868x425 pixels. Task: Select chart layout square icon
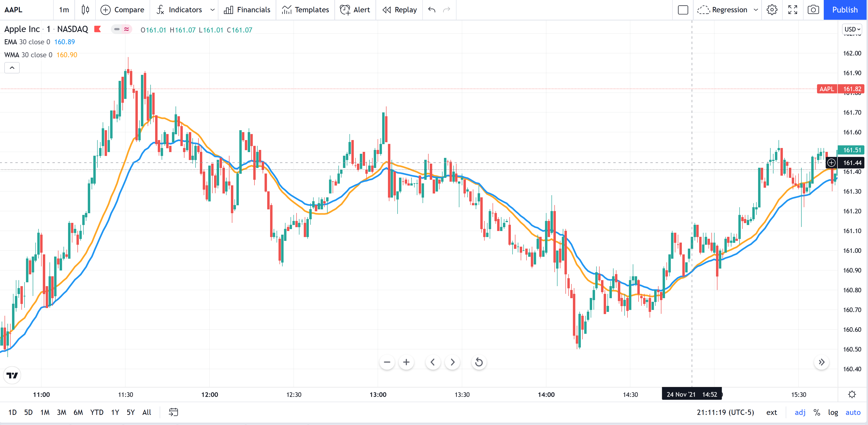coord(683,10)
